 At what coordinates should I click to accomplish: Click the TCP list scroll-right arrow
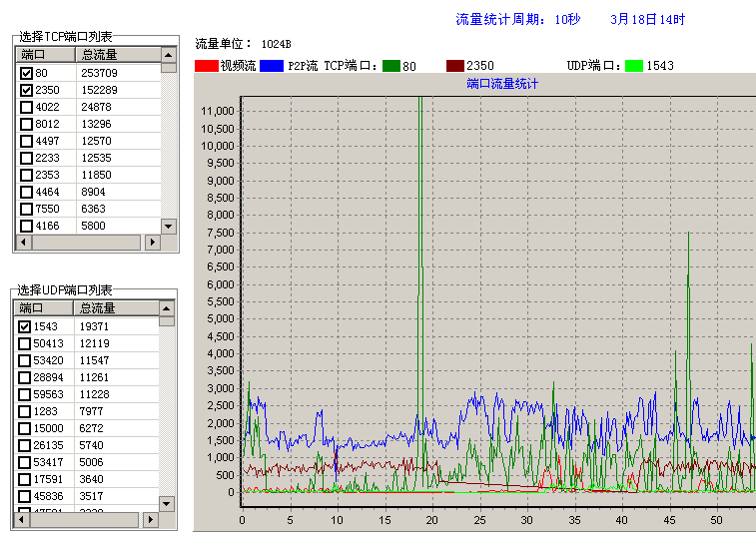tap(153, 243)
